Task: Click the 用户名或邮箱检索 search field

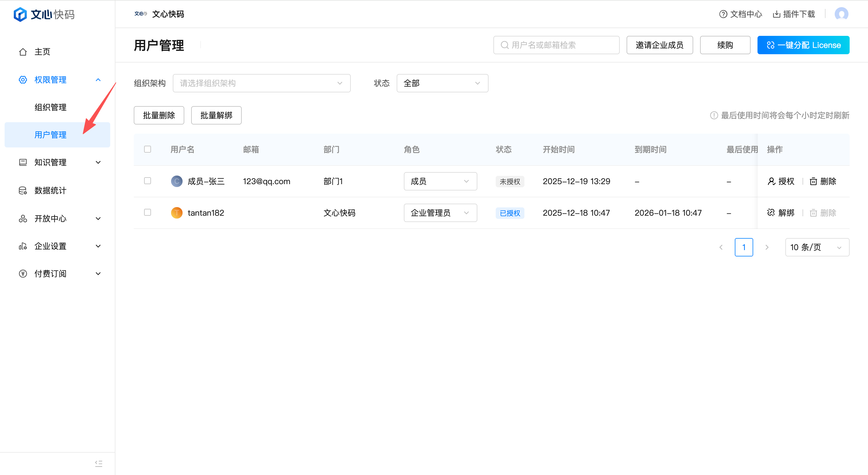Action: pos(556,45)
